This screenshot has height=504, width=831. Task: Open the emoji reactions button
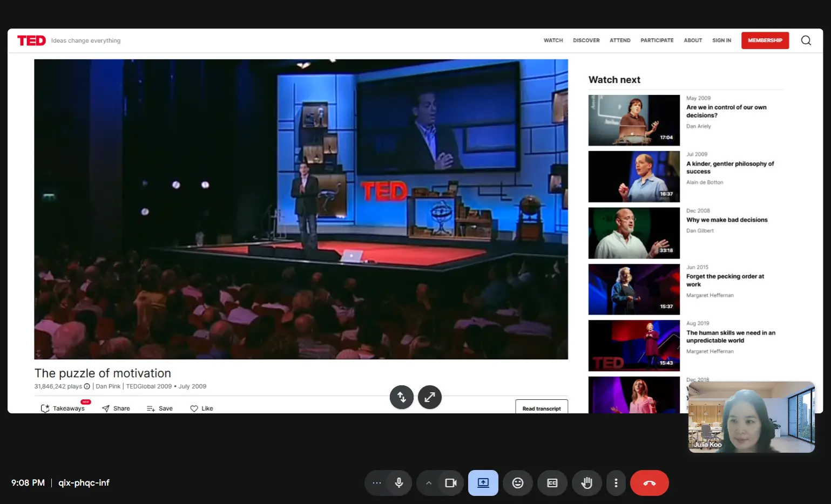point(518,483)
